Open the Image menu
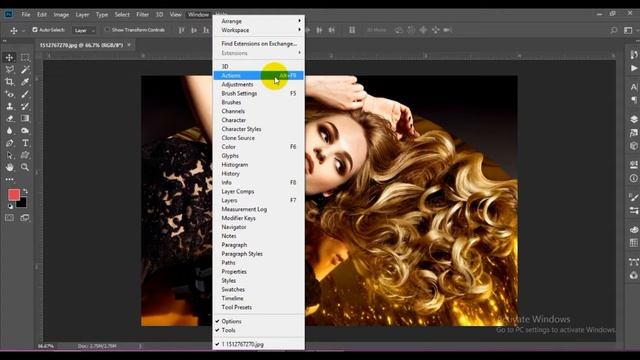Viewport: 640px width, 360px height. click(61, 15)
